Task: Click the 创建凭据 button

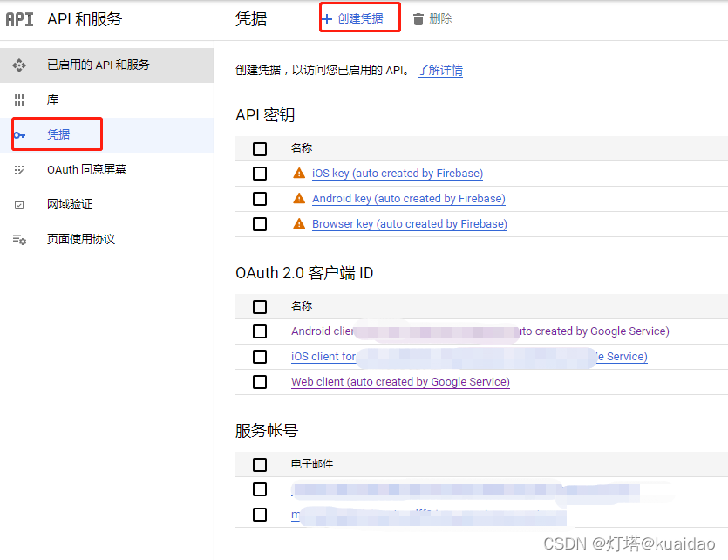Action: (x=359, y=18)
